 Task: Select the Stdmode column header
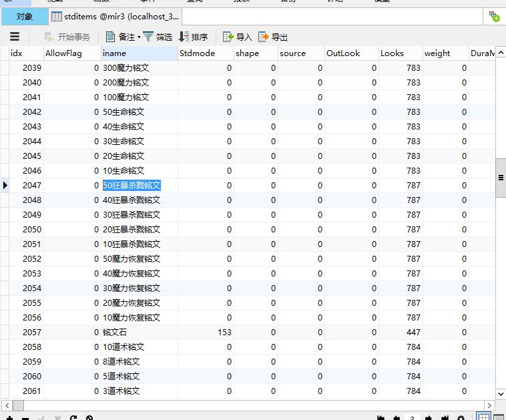pos(206,53)
